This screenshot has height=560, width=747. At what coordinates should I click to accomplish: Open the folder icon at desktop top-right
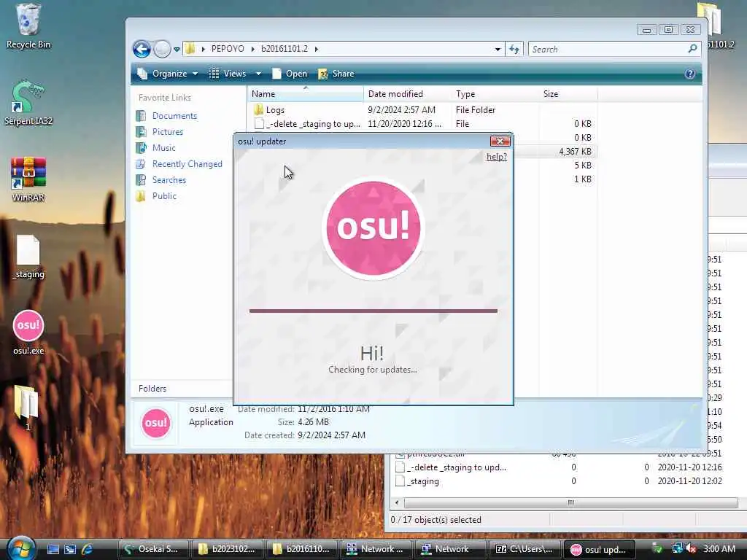click(715, 26)
